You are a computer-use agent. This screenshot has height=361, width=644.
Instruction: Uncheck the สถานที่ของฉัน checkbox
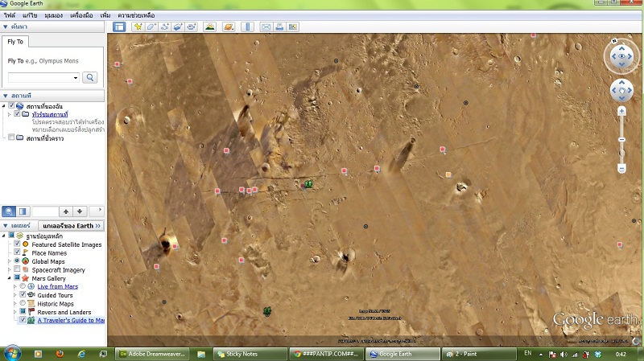[11, 105]
